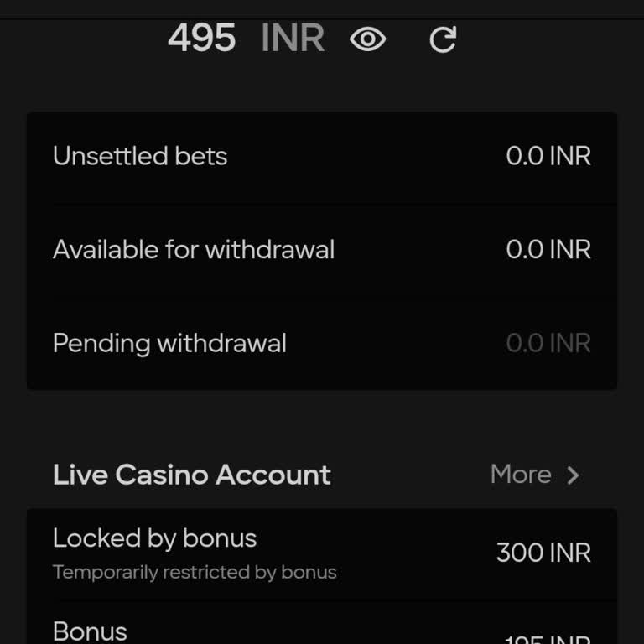Screen dimensions: 644x644
Task: Click the top header strip above balance
Action: point(322,8)
